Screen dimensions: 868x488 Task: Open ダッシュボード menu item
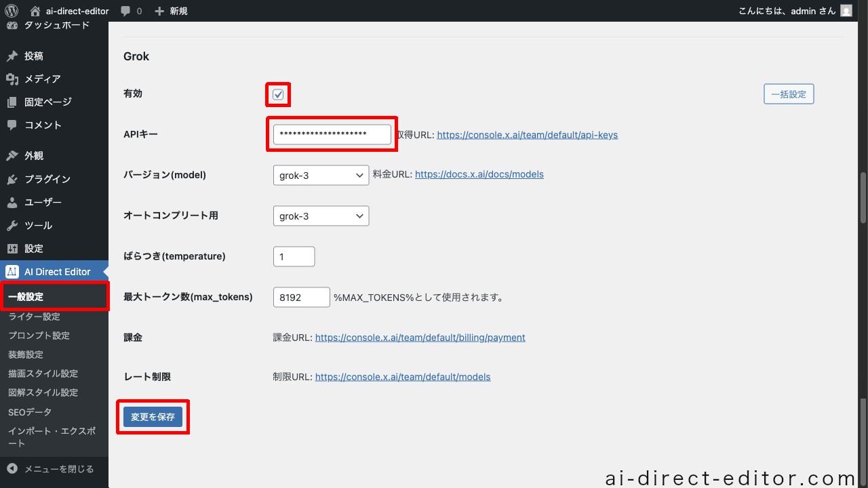click(x=54, y=25)
